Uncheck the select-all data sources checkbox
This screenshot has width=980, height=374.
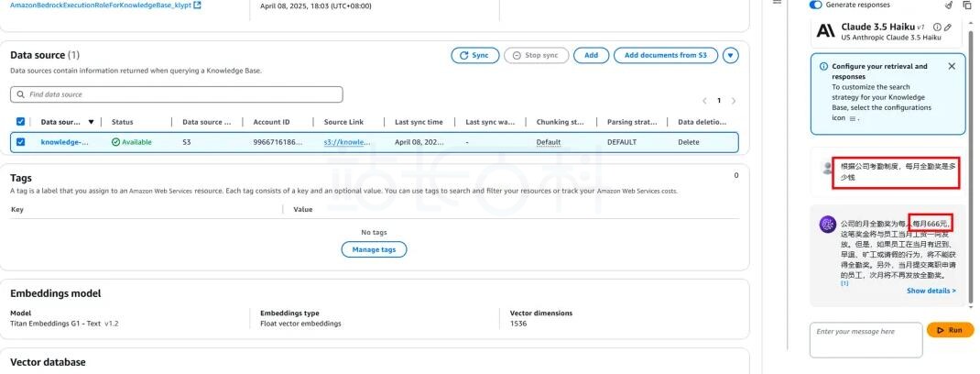point(21,122)
